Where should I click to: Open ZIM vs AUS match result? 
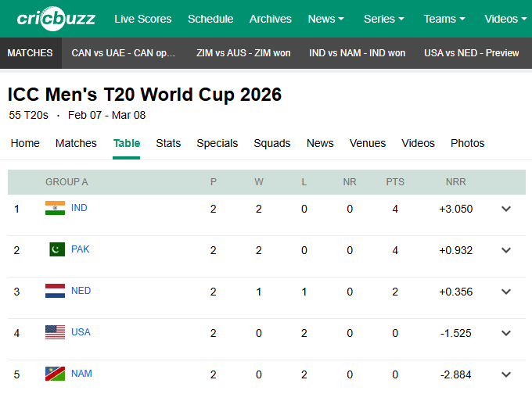coord(243,53)
